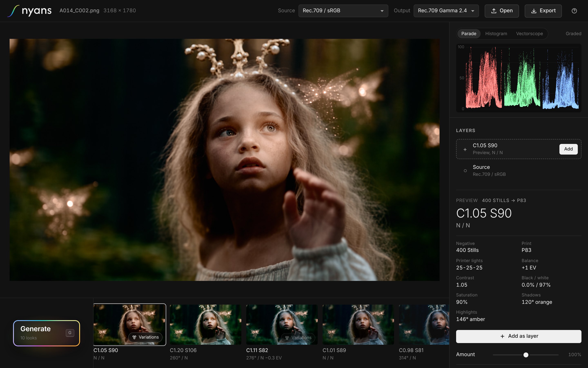The width and height of the screenshot is (588, 368).
Task: Click the Balance value +1 EV
Action: point(529,267)
